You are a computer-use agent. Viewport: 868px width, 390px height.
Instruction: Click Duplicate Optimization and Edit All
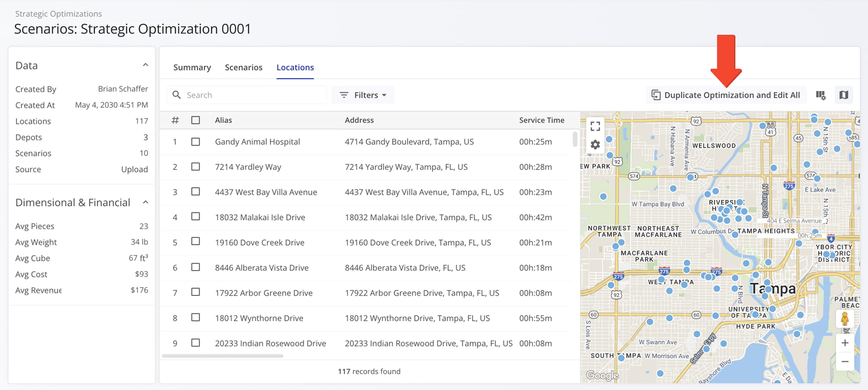(x=726, y=95)
